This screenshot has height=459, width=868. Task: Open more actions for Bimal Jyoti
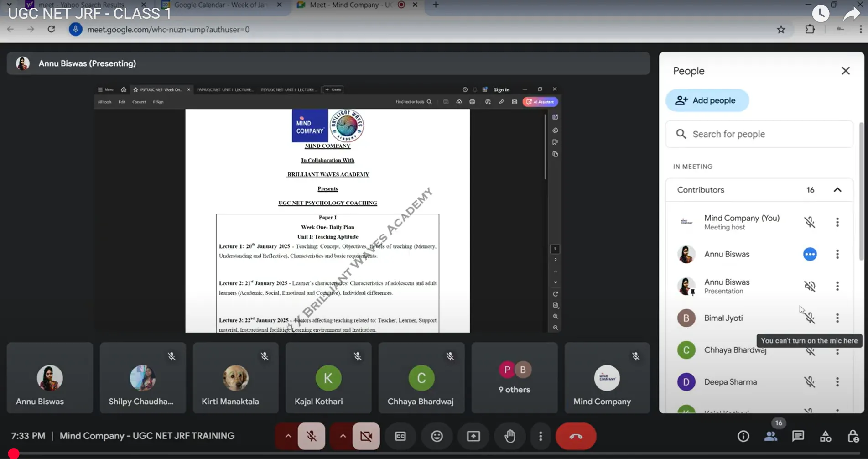[x=837, y=318]
